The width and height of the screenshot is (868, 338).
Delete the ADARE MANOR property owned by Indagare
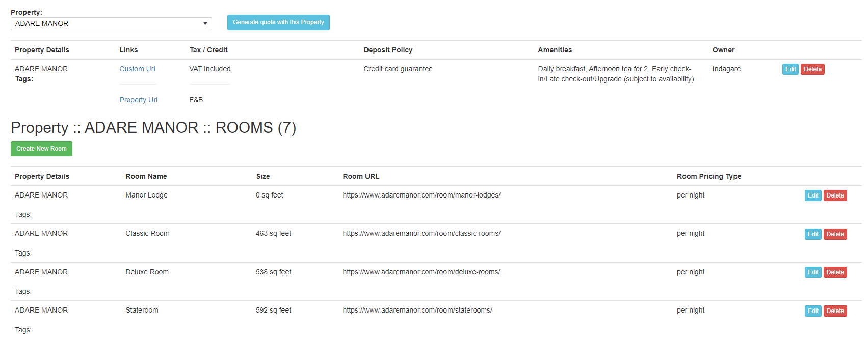click(x=812, y=69)
